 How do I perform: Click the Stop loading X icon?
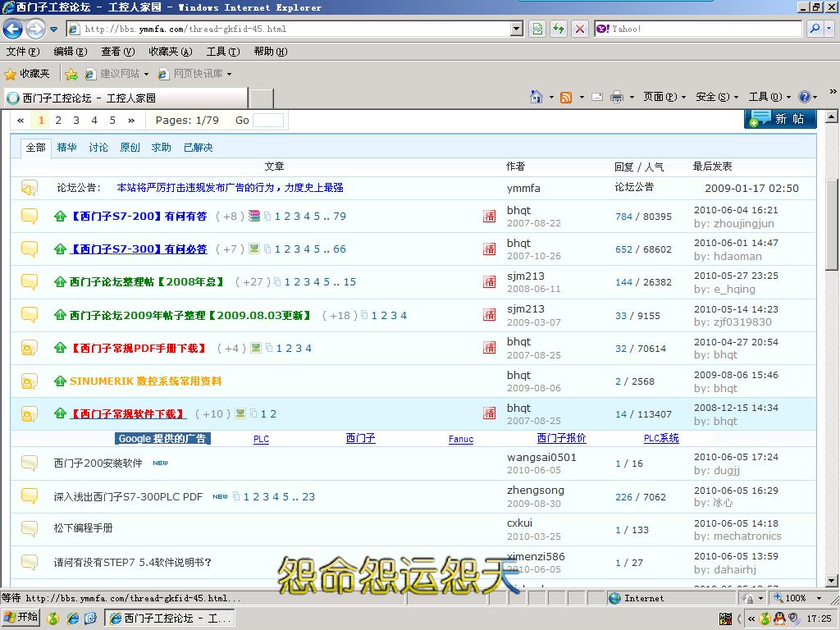pos(580,29)
